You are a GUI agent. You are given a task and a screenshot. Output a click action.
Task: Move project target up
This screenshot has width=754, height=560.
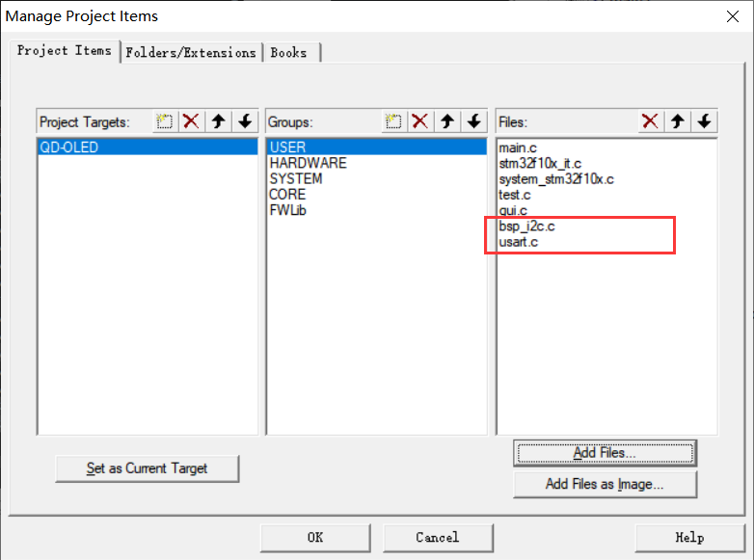tap(218, 121)
